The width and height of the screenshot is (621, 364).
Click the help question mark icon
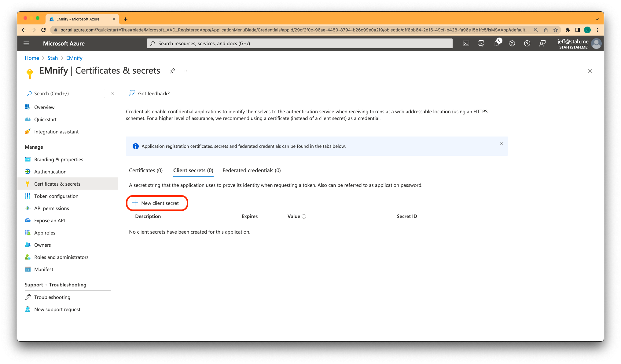527,43
